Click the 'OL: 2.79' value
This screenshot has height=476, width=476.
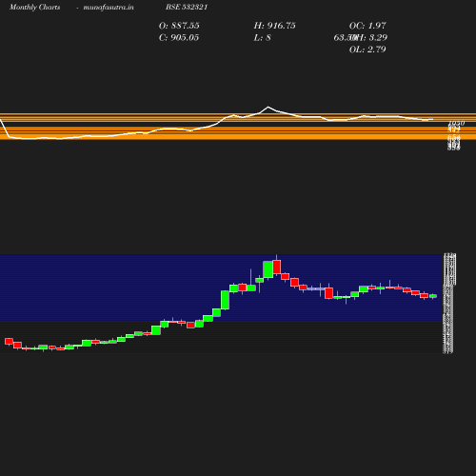(x=367, y=50)
